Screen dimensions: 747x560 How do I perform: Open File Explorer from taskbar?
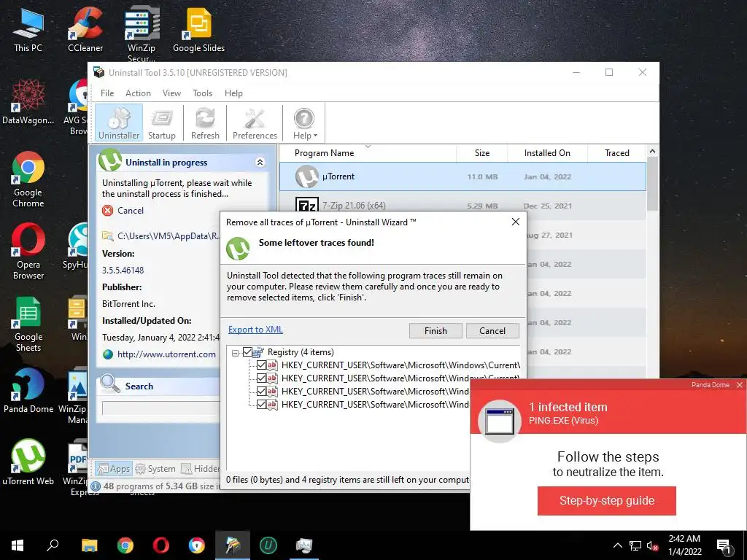(x=89, y=545)
